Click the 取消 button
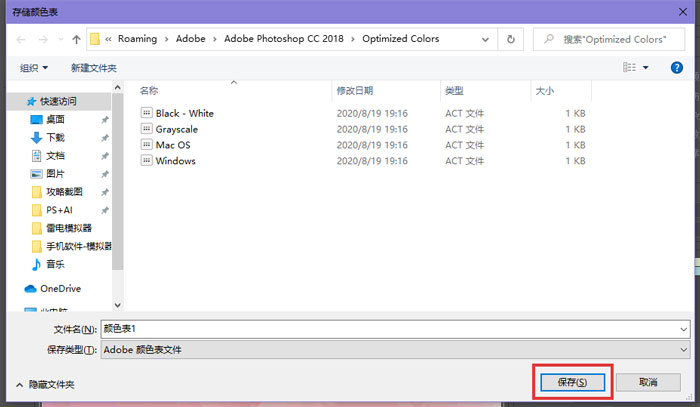This screenshot has height=407, width=700. click(x=648, y=382)
